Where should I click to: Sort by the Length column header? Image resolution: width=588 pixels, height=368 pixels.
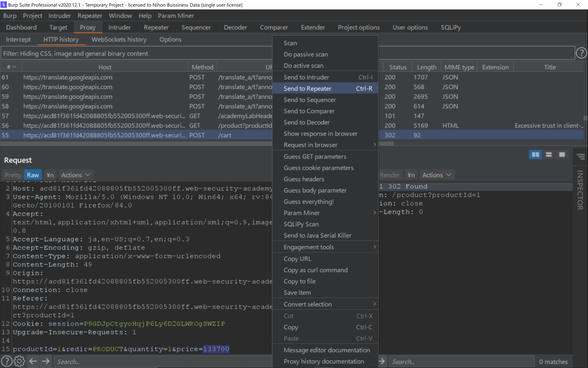pos(426,67)
